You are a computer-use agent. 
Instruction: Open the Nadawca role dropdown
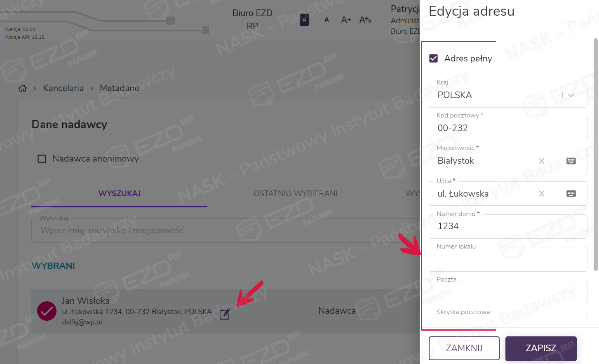click(363, 311)
